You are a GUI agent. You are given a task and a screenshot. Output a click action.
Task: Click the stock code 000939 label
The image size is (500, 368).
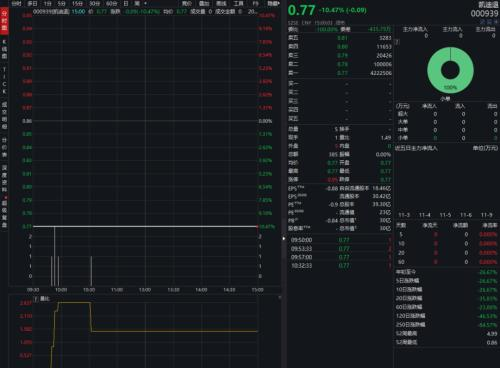pos(484,13)
